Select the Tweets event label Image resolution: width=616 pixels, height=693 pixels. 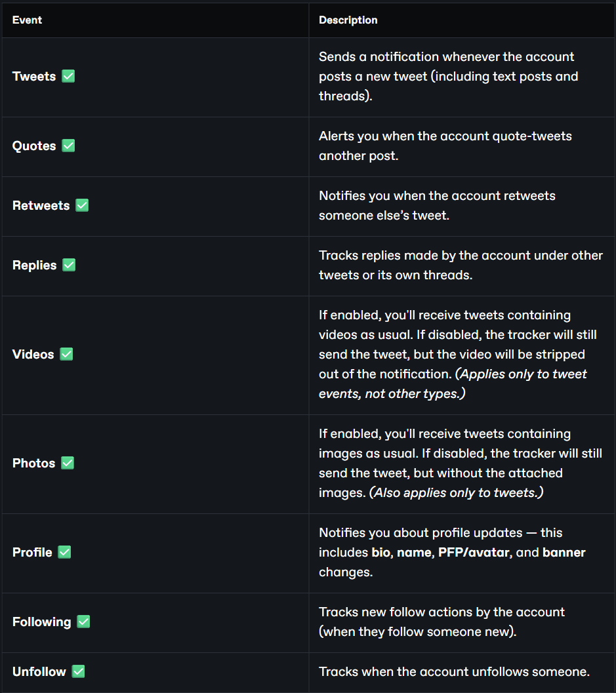point(34,76)
